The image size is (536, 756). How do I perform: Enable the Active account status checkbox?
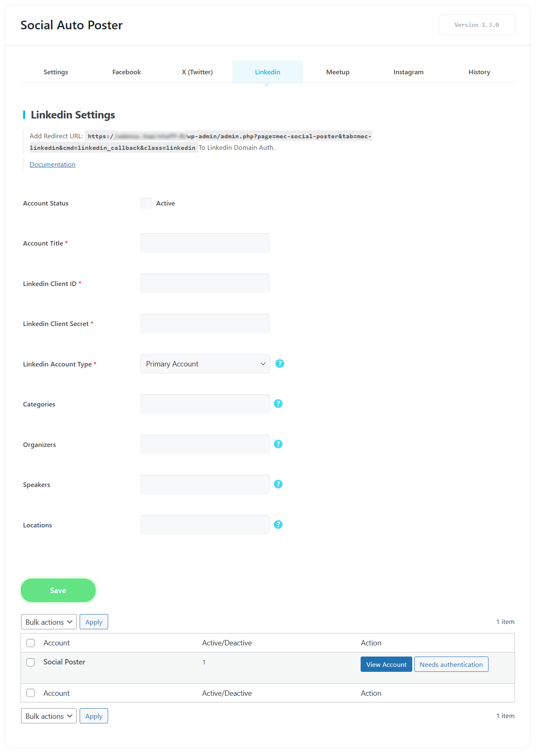146,203
